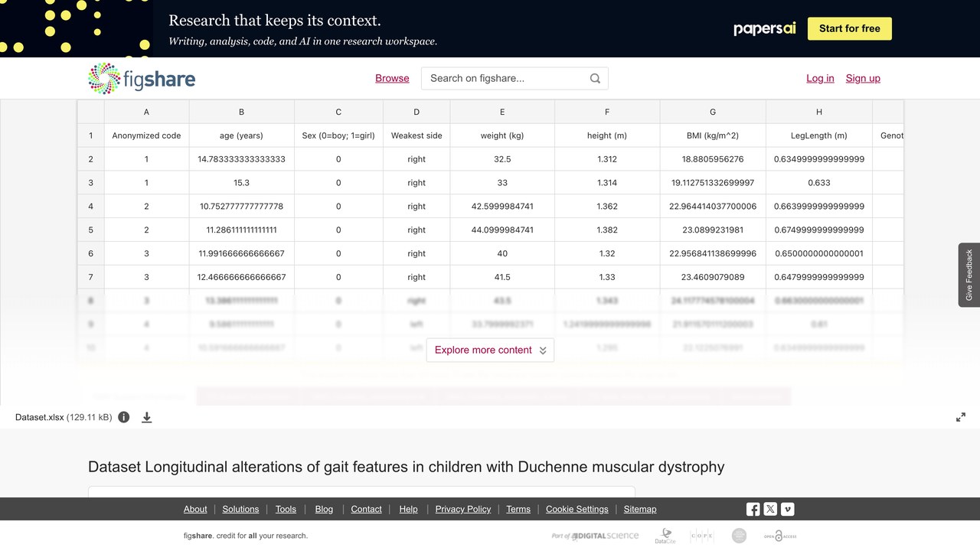980x551 pixels.
Task: Click the Open Access logo in footer
Action: coord(780,536)
